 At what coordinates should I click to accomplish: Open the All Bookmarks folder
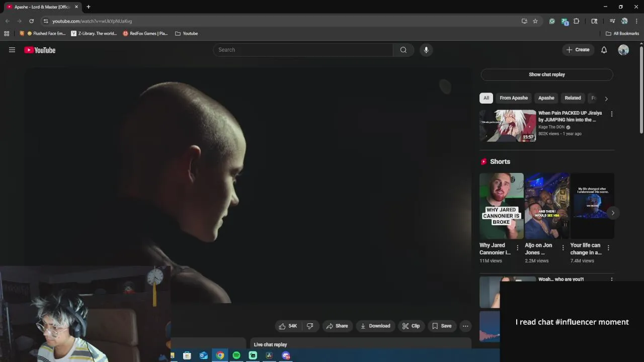click(x=622, y=33)
